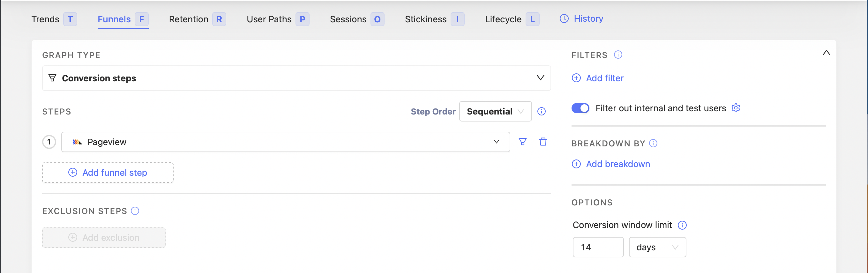Screen dimensions: 868x273
Task: Click the Pageview event series icon
Action: (x=78, y=142)
